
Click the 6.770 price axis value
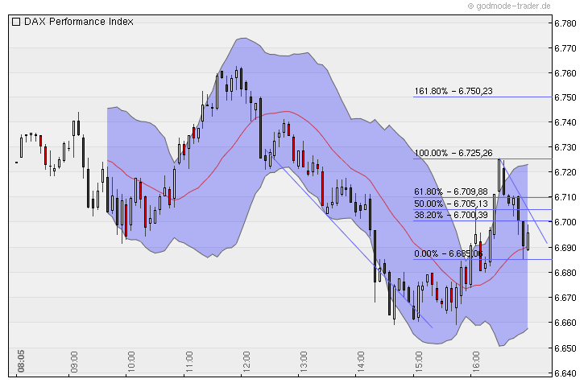[x=565, y=48]
